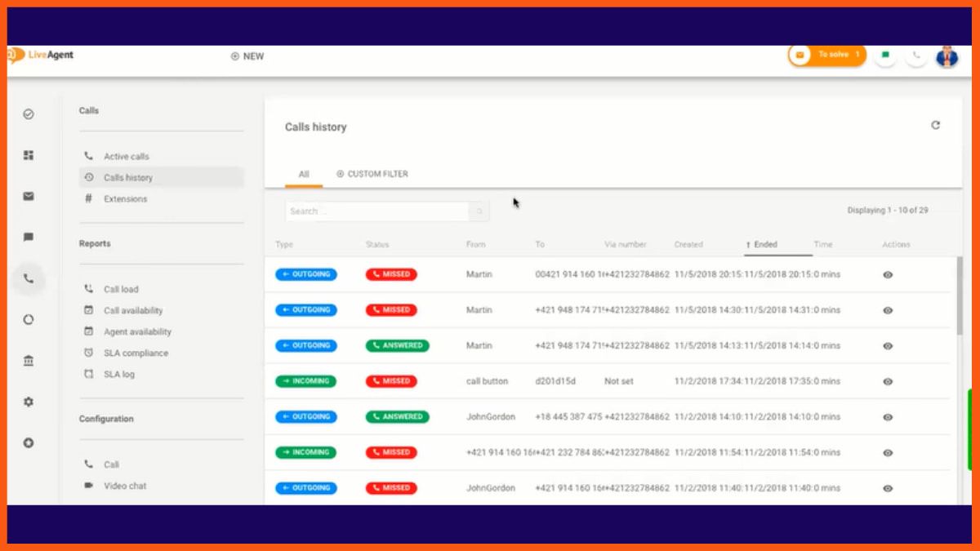
Task: Open the SLA compliance report
Action: [135, 353]
